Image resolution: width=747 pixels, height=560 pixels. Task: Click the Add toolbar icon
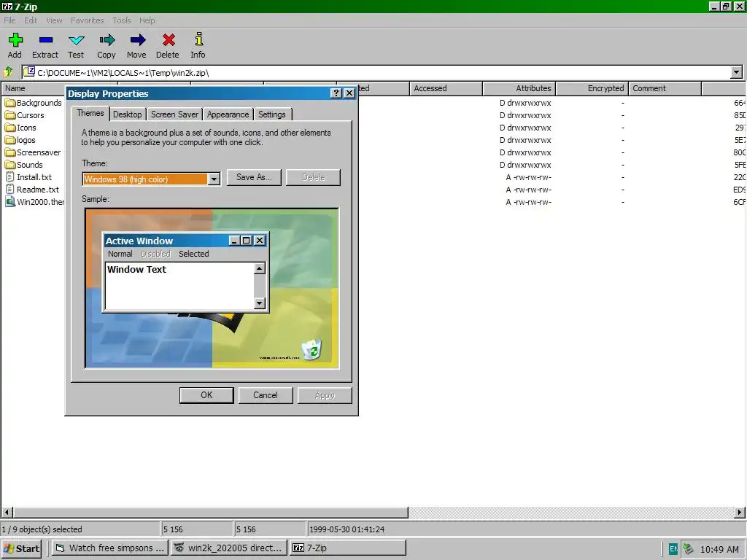pos(15,40)
